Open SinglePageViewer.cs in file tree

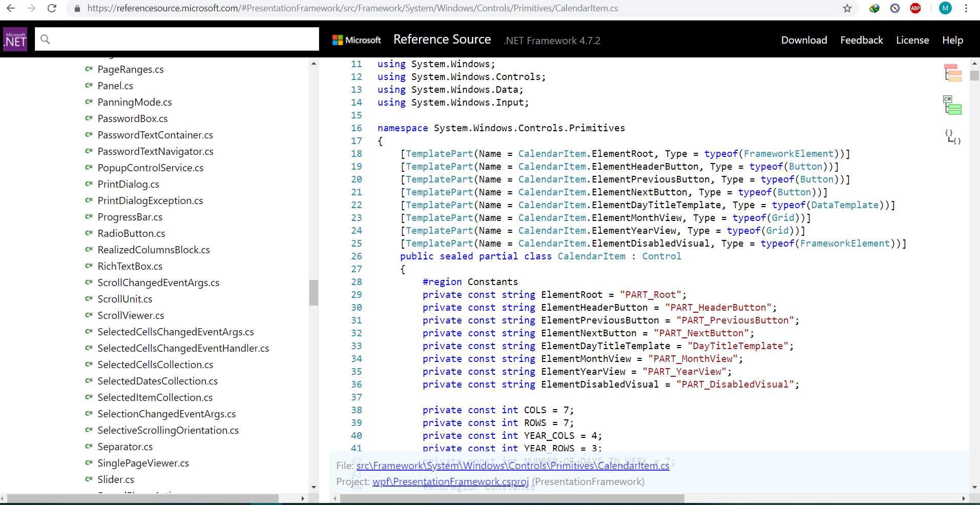point(143,463)
